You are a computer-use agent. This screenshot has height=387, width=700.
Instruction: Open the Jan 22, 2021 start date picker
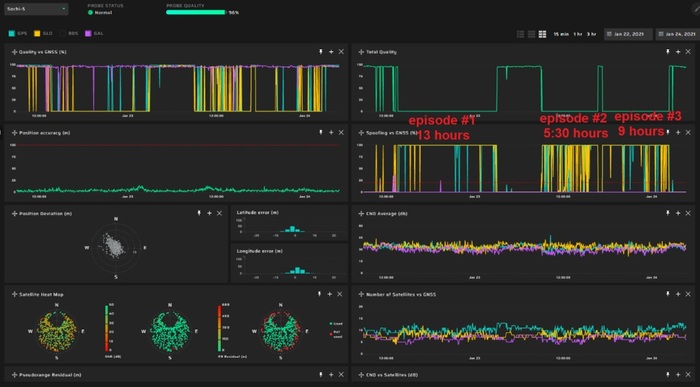coord(628,34)
